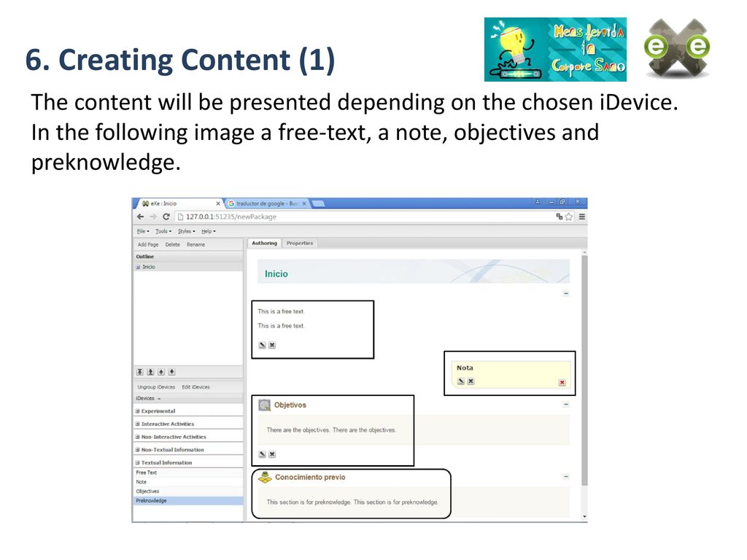Click the browser forward arrow
Image resolution: width=747 pixels, height=560 pixels.
(153, 217)
